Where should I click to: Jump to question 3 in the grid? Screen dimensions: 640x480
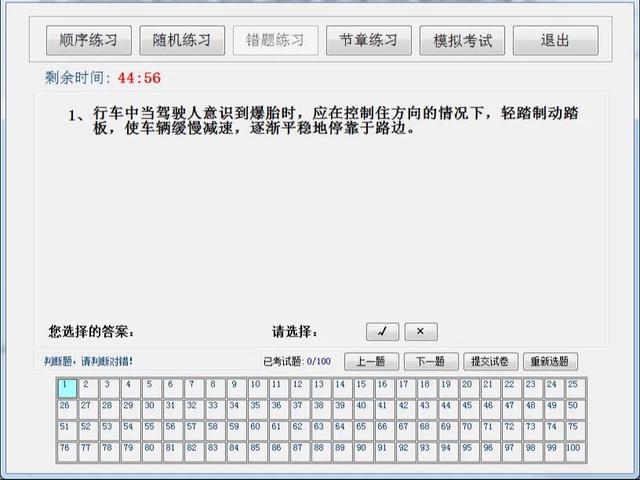[109, 388]
